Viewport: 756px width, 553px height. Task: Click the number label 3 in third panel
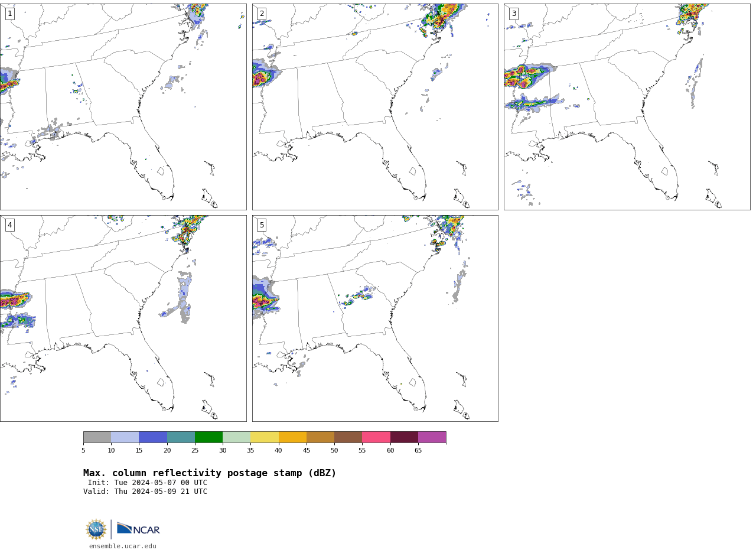[514, 14]
